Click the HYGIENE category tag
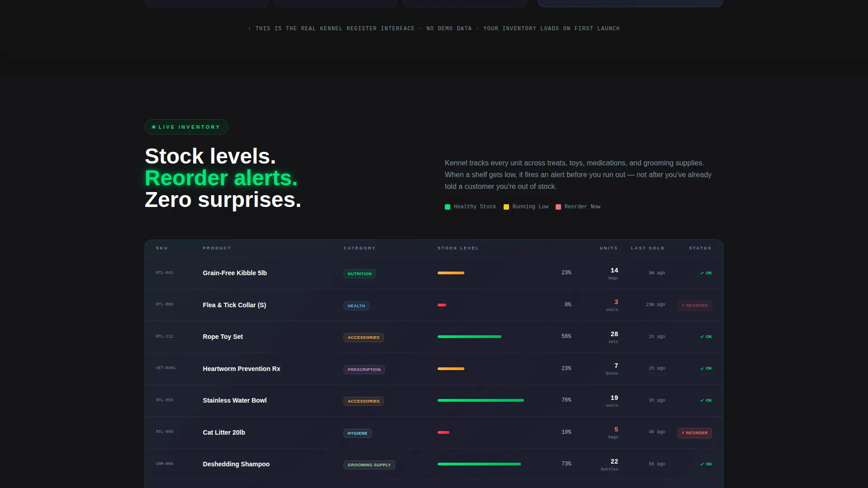Screen dimensions: 868x488 click(x=358, y=433)
